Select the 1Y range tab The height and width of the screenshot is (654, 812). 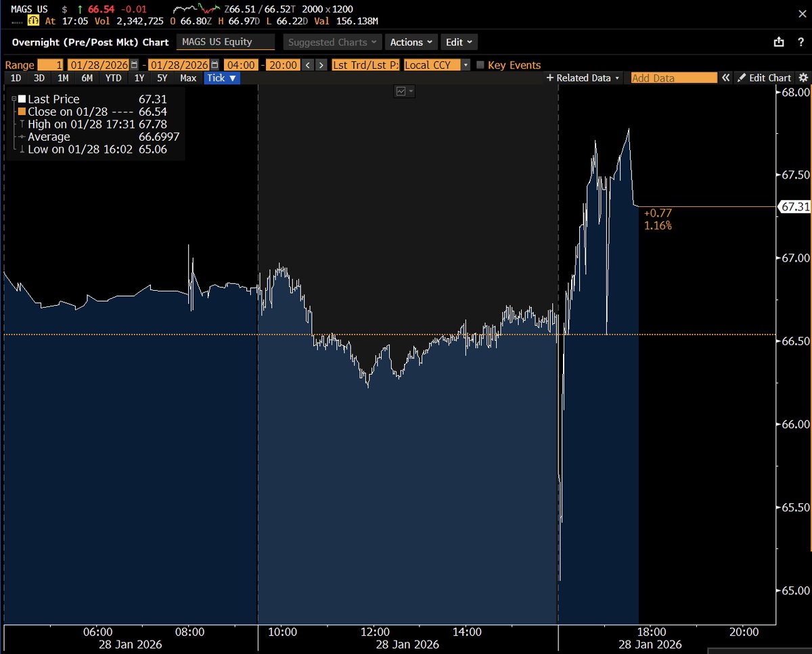pyautogui.click(x=141, y=78)
